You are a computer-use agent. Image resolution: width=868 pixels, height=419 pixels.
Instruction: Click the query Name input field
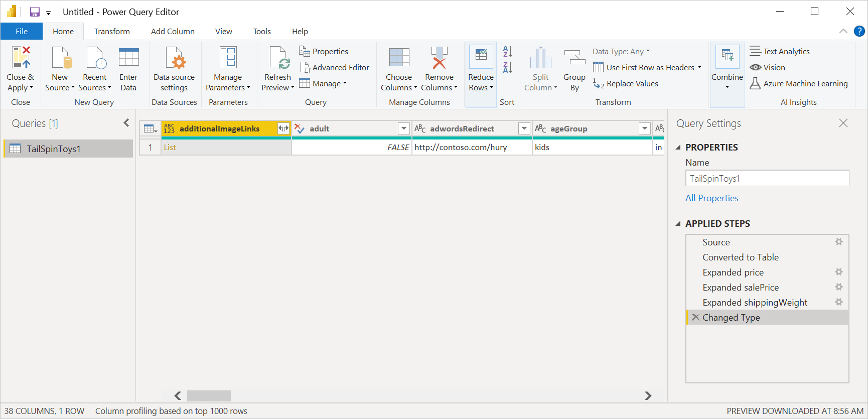(x=767, y=178)
